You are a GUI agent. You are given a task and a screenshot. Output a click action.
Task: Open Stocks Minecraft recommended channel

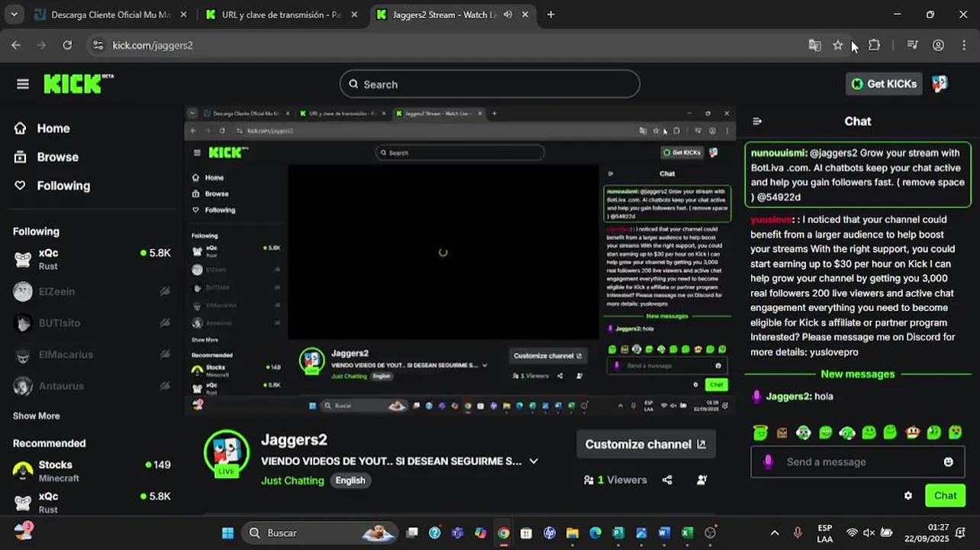point(92,471)
